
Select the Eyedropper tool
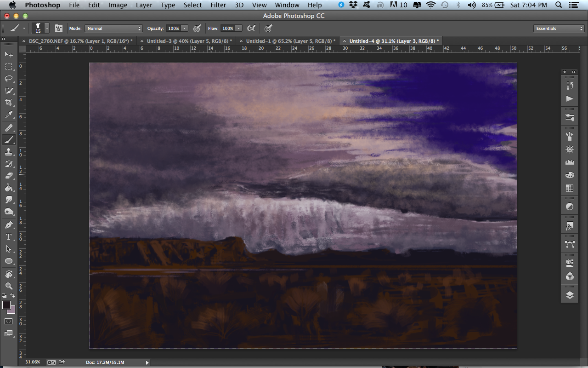[9, 115]
